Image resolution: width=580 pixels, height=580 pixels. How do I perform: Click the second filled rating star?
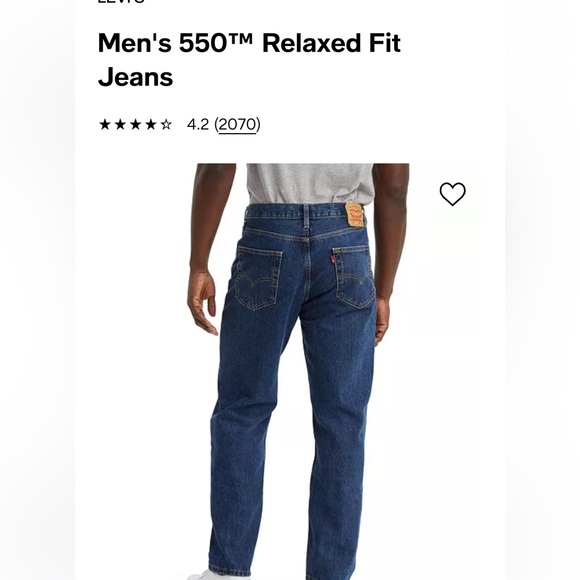(x=120, y=124)
